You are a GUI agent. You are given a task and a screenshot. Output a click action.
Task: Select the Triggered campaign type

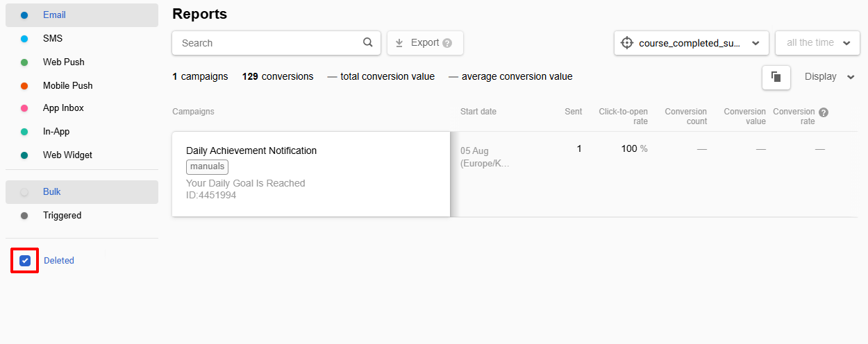tap(62, 216)
